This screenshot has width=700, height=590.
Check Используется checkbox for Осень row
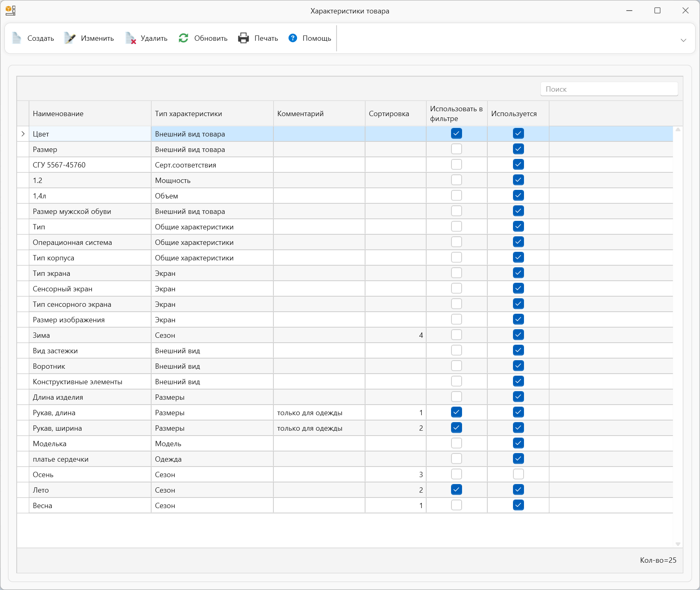pyautogui.click(x=518, y=474)
